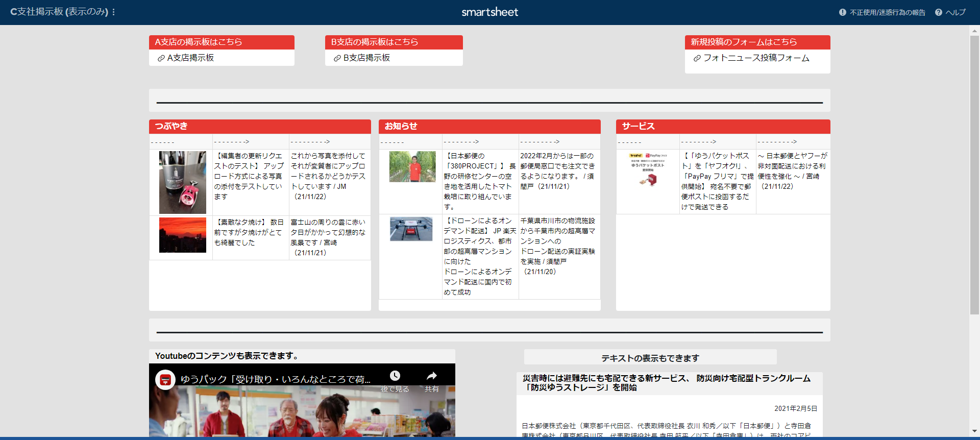The image size is (980, 440).
Task: Select the 【編集者の更新リクエストのテスト】 cell
Action: click(x=251, y=182)
